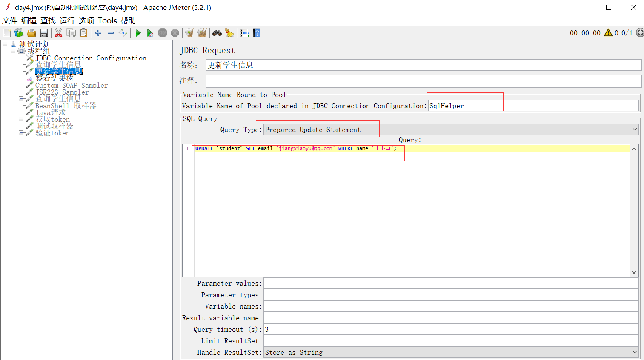Screen dimensions: 644x360
Task: Open the Tools menu
Action: coord(107,20)
